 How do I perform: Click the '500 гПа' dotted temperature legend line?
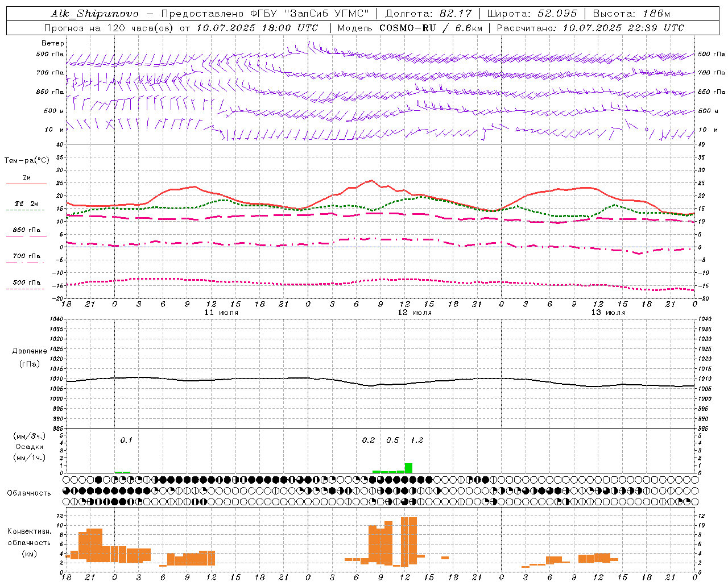coord(26,289)
